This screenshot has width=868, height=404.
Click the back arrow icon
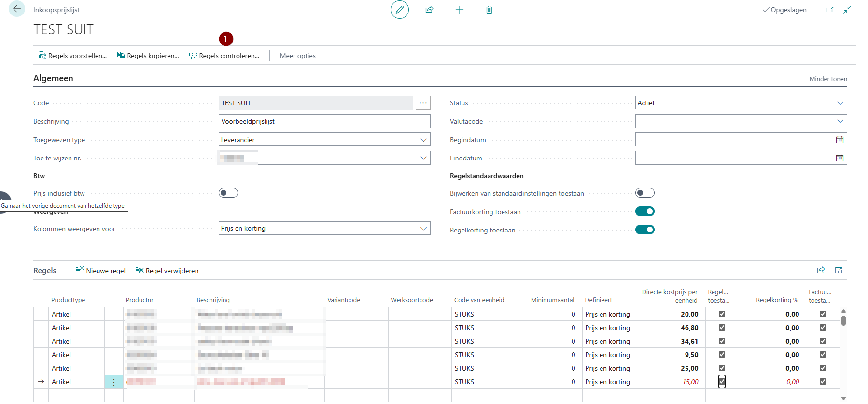(x=17, y=9)
